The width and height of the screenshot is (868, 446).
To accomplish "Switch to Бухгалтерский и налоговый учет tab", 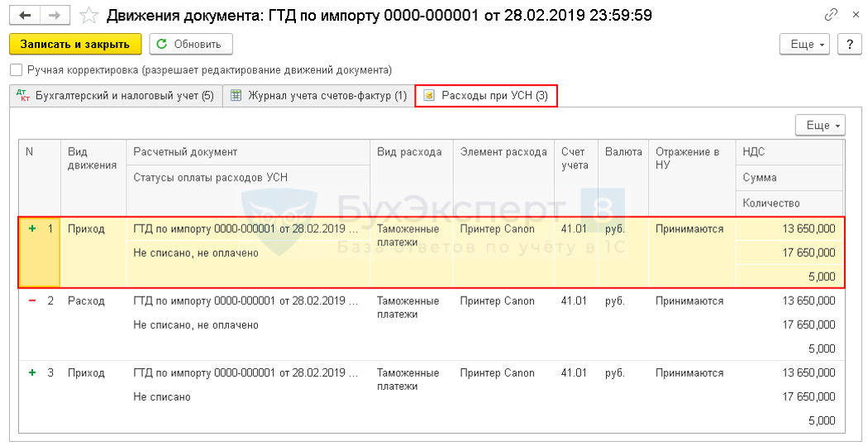I will pos(114,96).
